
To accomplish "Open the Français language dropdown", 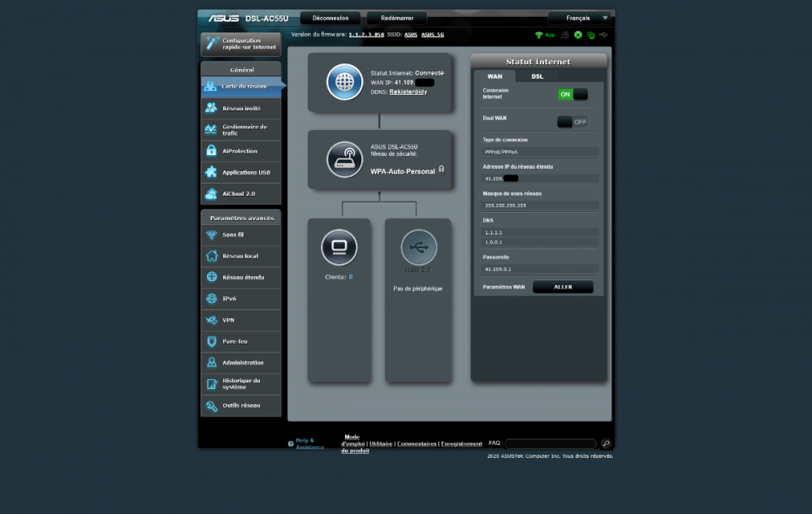I will (580, 17).
